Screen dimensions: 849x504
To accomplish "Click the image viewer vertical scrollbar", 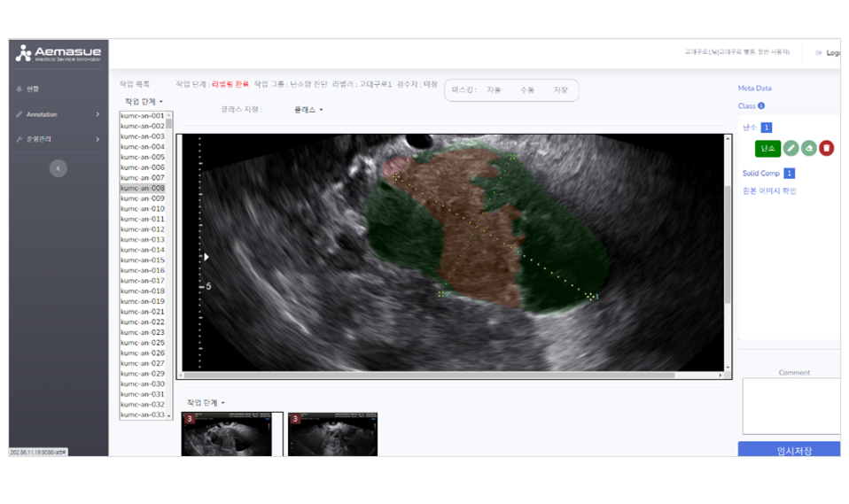I will (728, 244).
